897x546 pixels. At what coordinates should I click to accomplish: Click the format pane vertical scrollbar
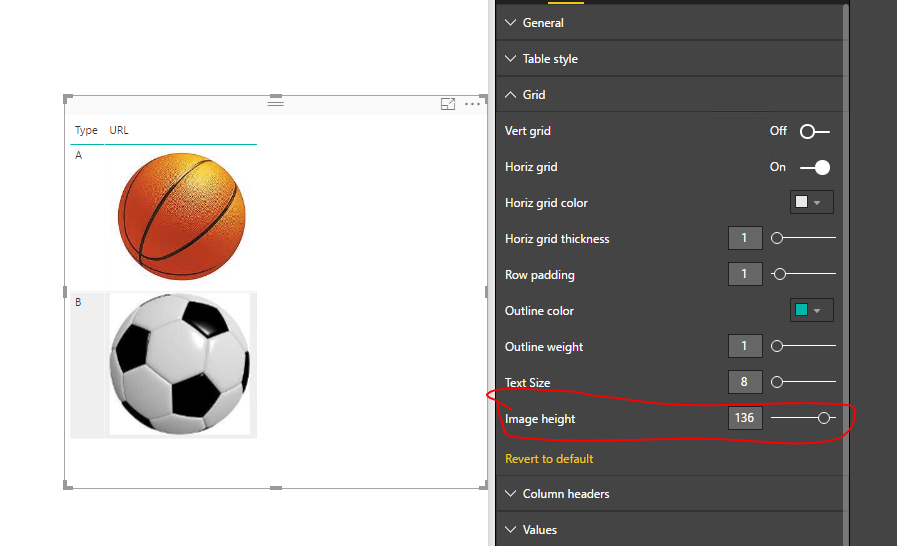point(846,275)
